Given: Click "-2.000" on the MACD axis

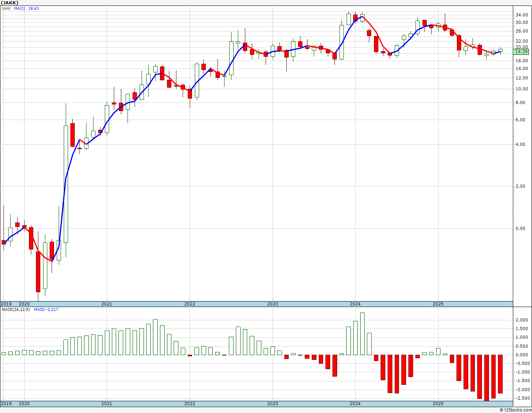Looking at the screenshot, I should pyautogui.click(x=522, y=390).
